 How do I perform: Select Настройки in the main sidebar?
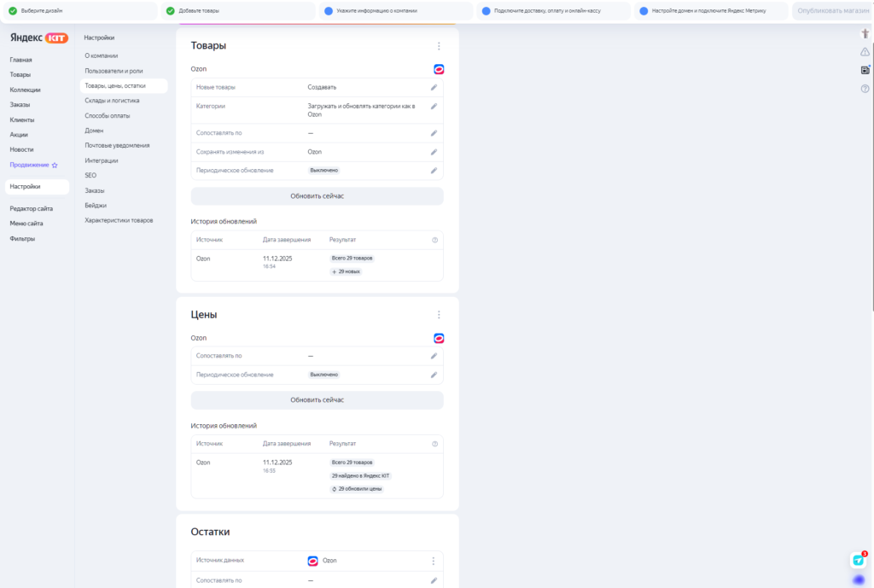pos(37,187)
